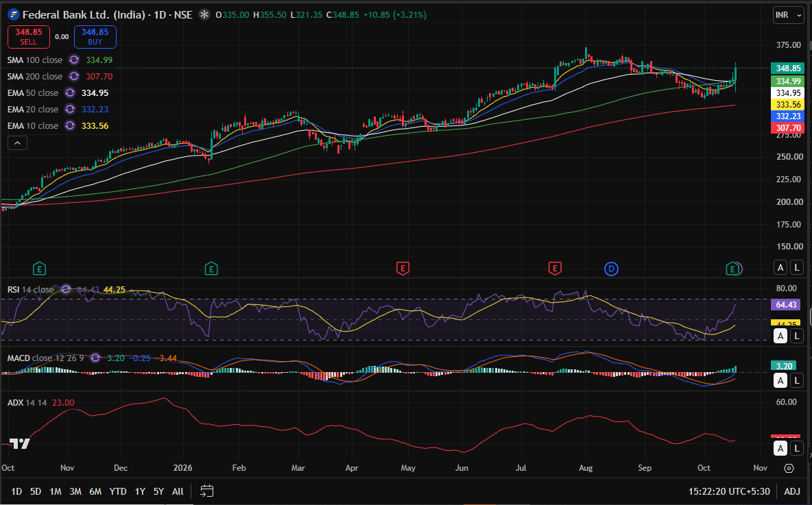Open chart settings gear at bottom right
812x505 pixels.
click(x=789, y=468)
